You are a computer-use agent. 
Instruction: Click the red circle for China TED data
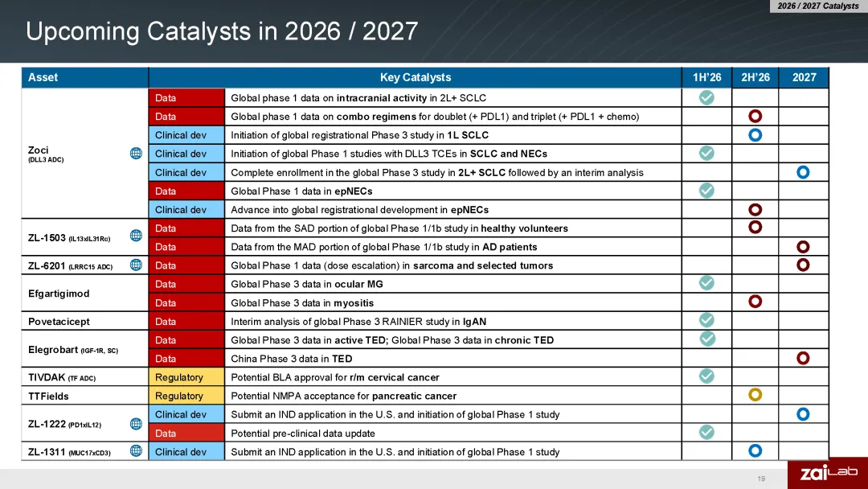803,358
